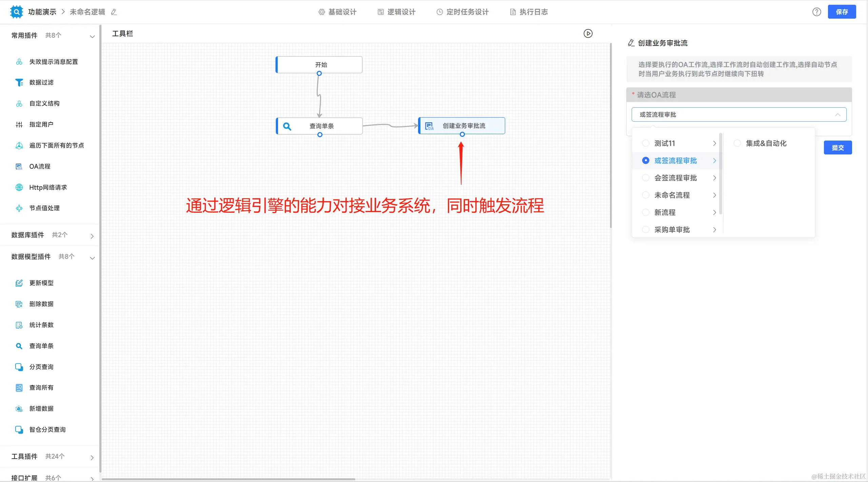868x482 pixels.
Task: Select the 数据过滤 funnel plugin icon
Action: [19, 83]
